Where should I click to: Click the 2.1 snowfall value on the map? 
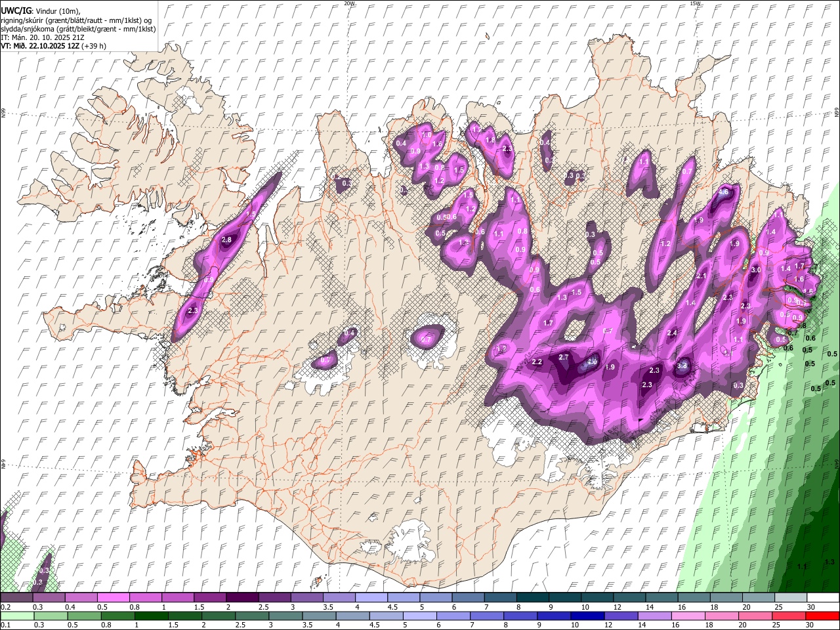[701, 276]
